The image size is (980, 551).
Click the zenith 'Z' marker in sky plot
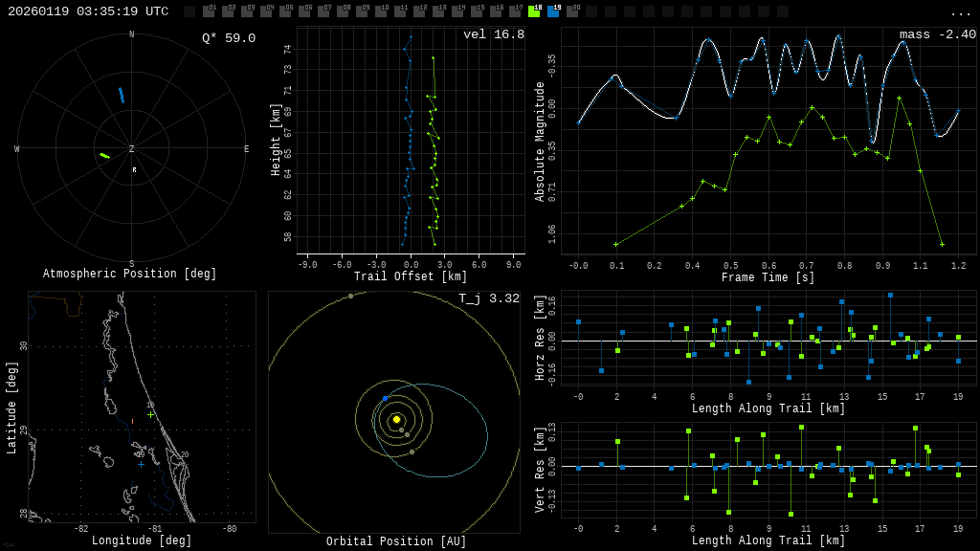click(132, 149)
